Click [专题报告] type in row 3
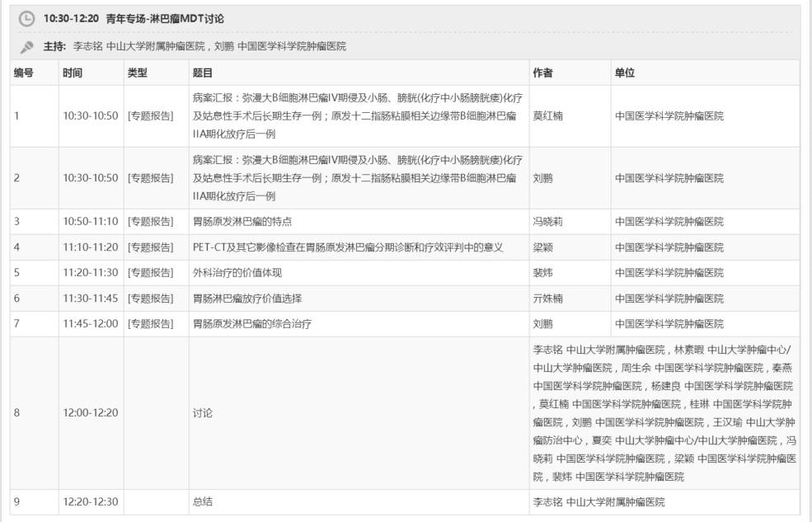 pyautogui.click(x=151, y=222)
